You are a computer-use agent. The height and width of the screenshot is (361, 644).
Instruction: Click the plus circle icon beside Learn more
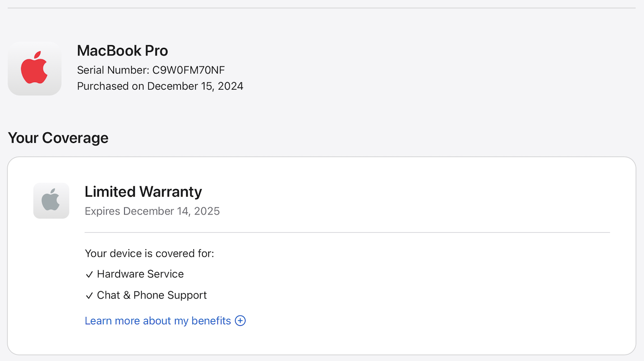[x=240, y=321]
